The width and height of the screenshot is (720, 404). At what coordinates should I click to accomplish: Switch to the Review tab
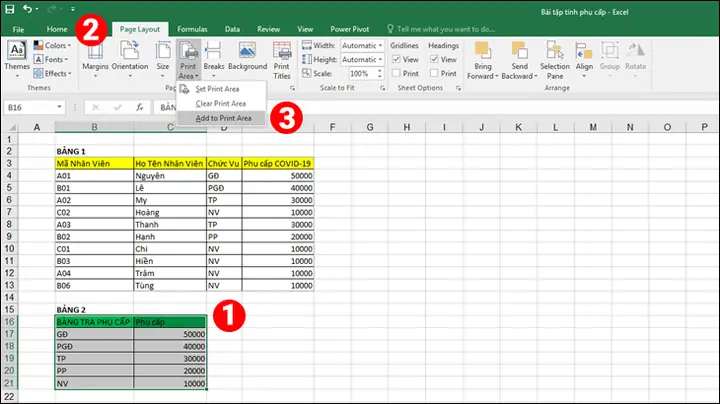pyautogui.click(x=268, y=29)
